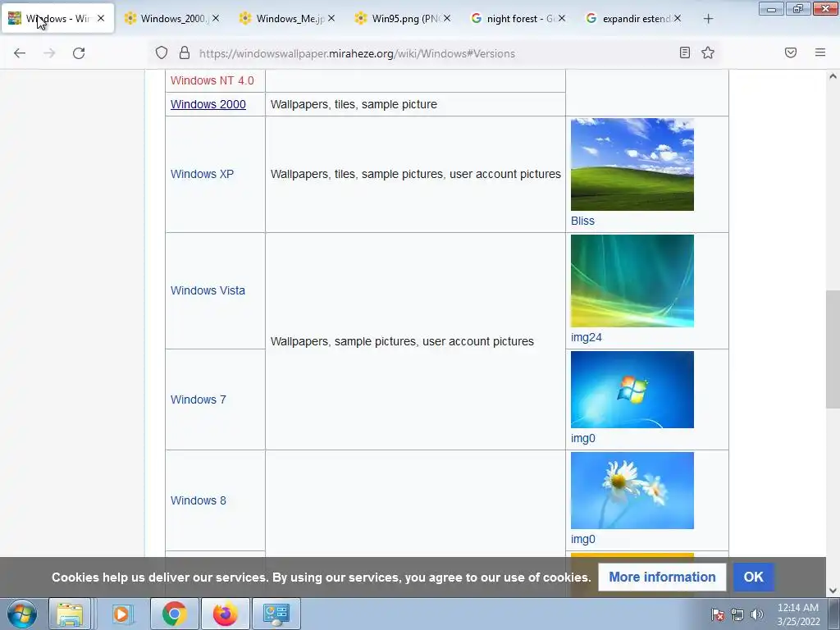This screenshot has width=840, height=630.
Task: Close the Windows_Me tab
Action: point(331,18)
